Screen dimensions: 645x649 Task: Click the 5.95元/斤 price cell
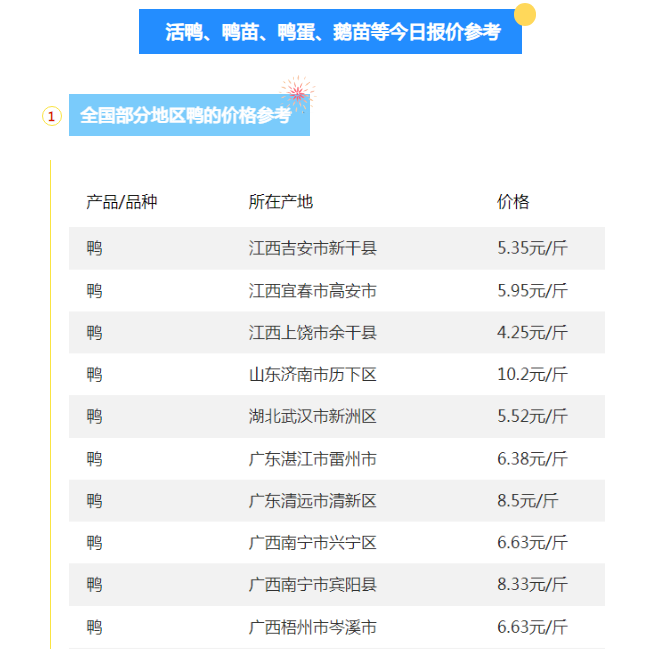point(532,291)
